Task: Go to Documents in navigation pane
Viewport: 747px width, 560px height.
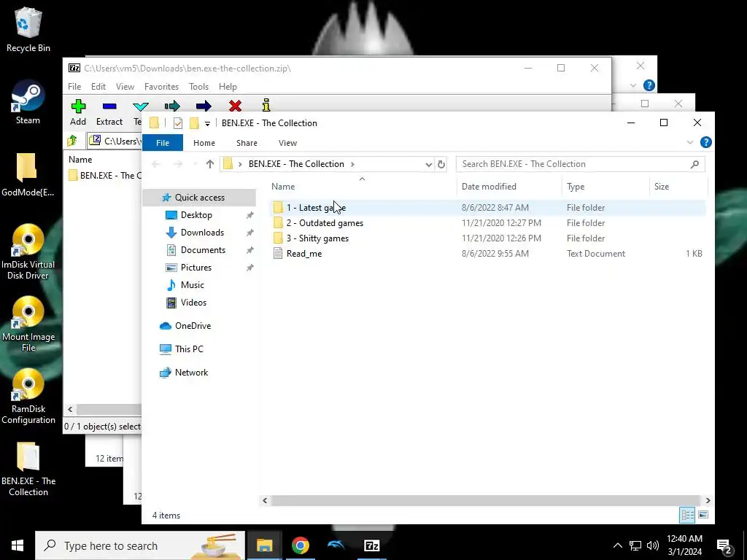Action: point(203,250)
